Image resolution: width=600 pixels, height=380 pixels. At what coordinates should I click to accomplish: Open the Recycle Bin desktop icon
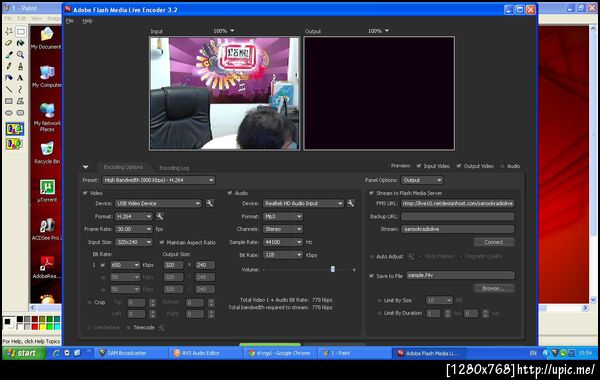point(47,153)
